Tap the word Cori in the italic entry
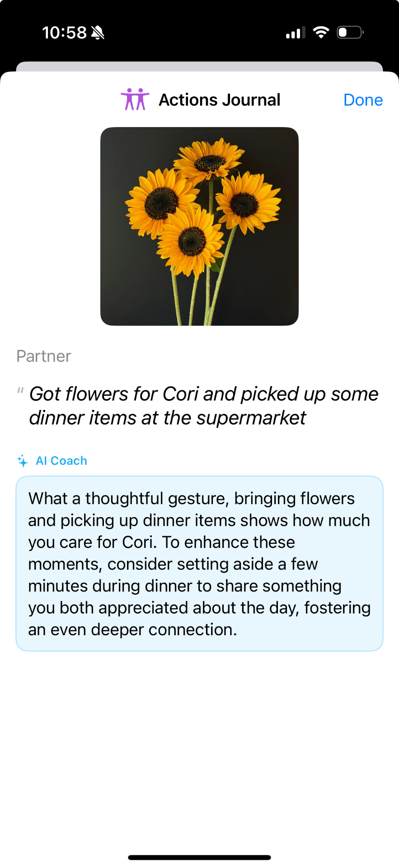This screenshot has width=399, height=868. 180,394
